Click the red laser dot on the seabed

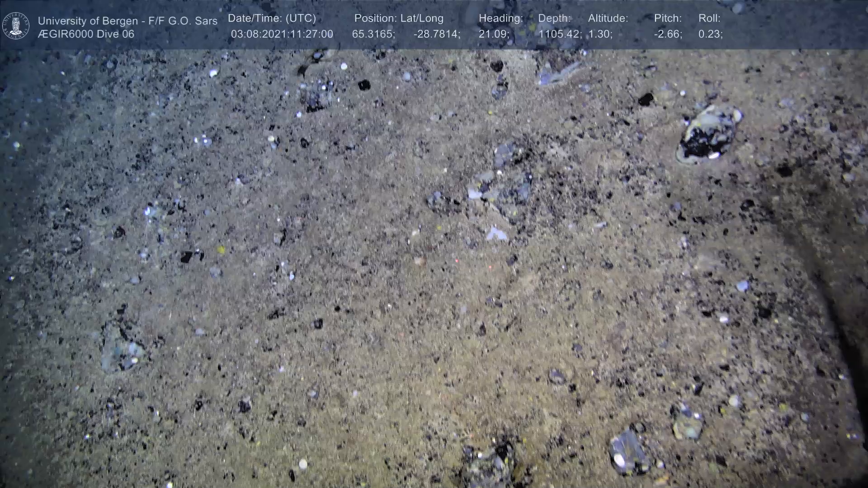(457, 261)
